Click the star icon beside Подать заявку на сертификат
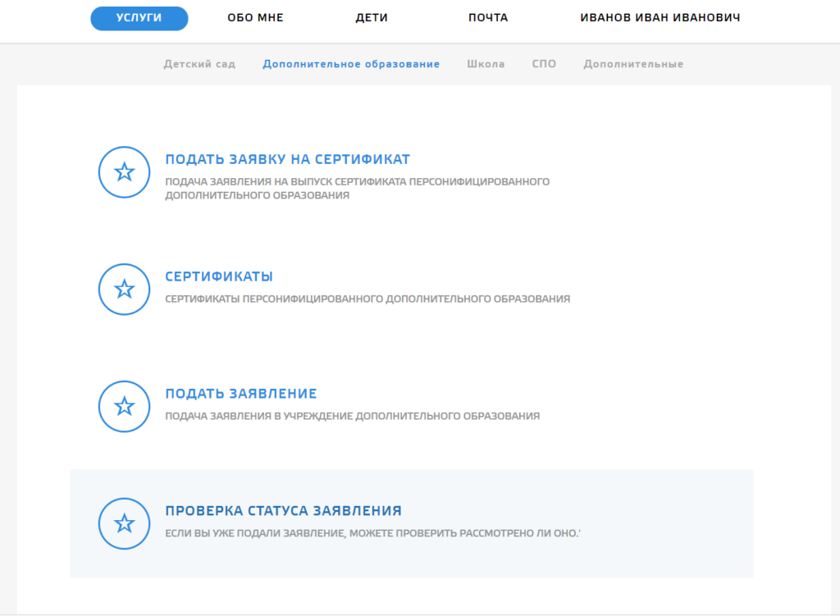The height and width of the screenshot is (616, 840). [124, 172]
